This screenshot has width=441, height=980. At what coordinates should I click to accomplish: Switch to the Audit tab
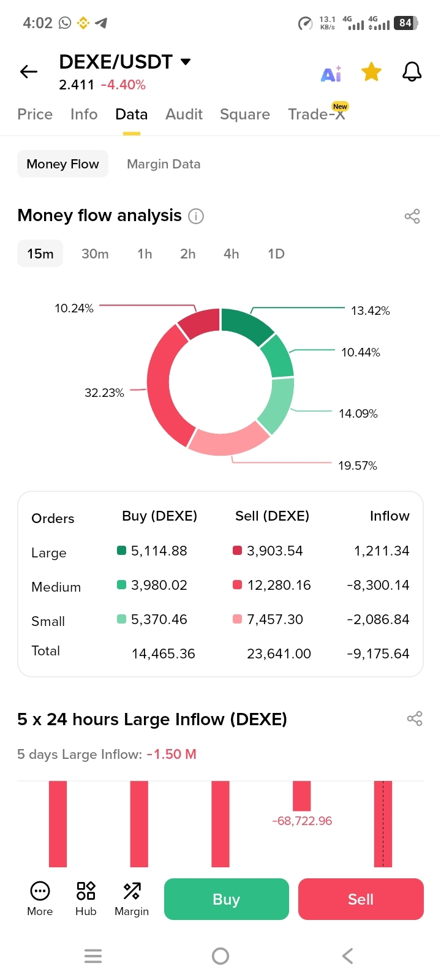(x=184, y=115)
